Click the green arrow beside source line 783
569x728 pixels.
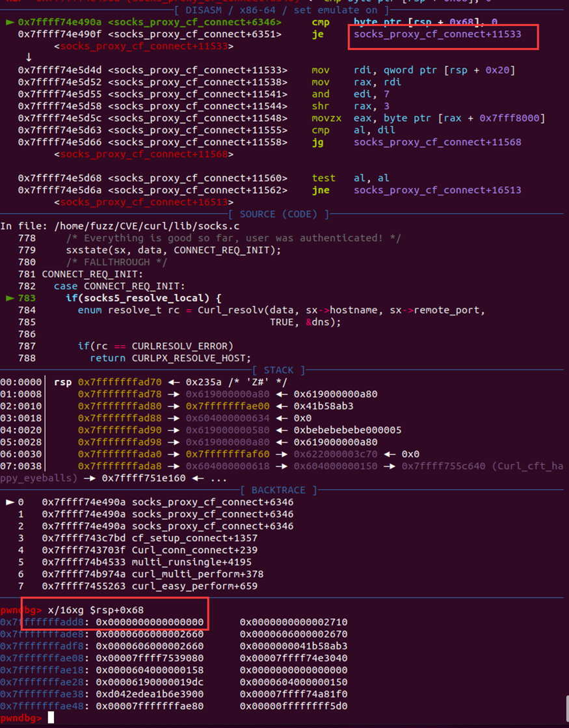pos(9,298)
